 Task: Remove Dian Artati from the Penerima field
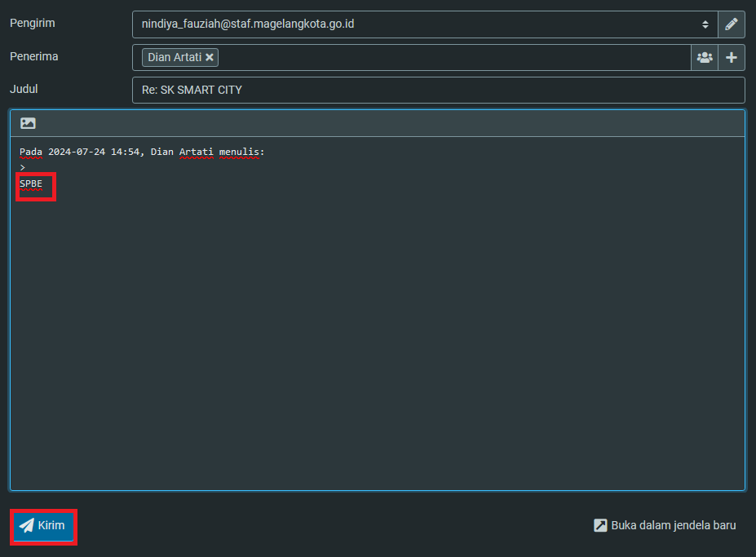209,57
